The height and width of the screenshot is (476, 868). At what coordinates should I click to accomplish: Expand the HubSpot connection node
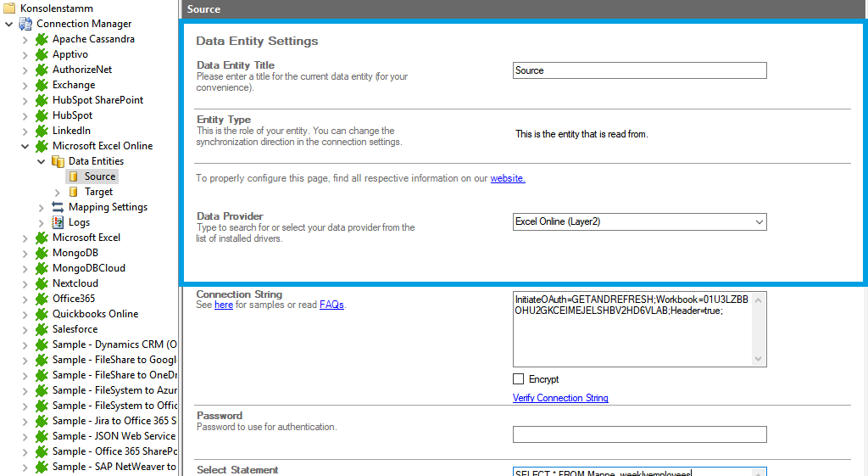[25, 115]
